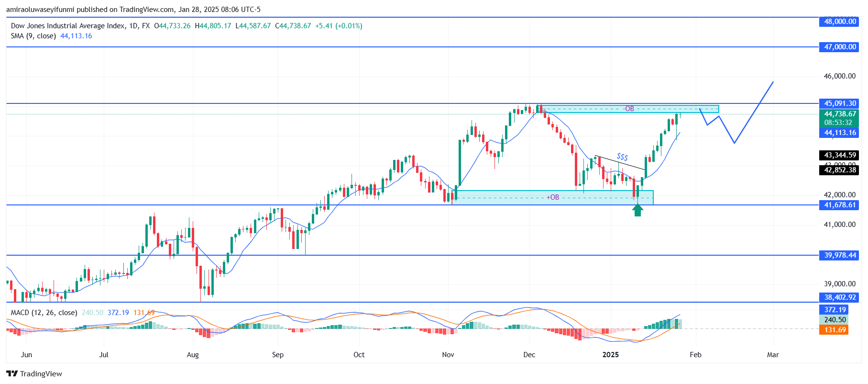Click the -OB order block label

coord(629,109)
